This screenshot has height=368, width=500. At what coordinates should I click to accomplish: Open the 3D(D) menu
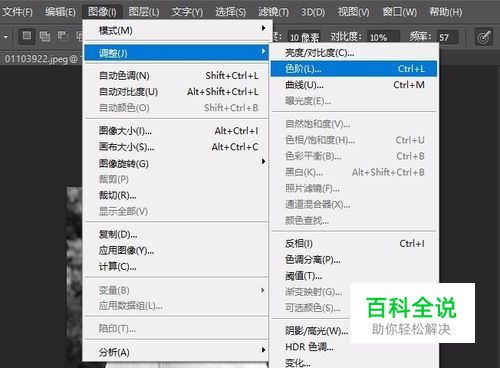click(313, 12)
